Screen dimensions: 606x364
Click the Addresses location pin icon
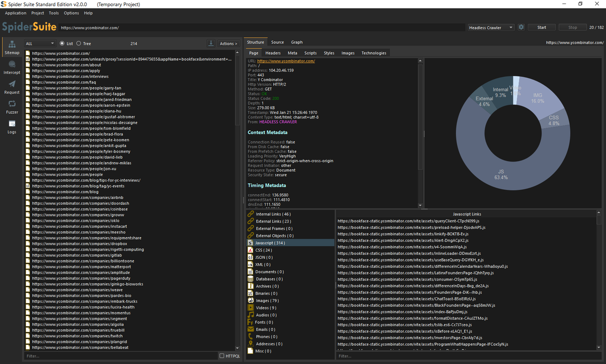coord(250,343)
